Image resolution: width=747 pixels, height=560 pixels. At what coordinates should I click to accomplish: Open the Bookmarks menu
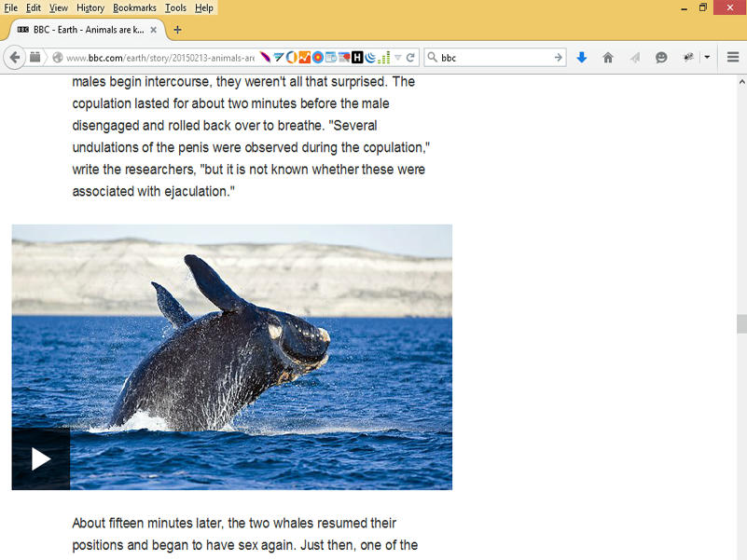pyautogui.click(x=134, y=8)
